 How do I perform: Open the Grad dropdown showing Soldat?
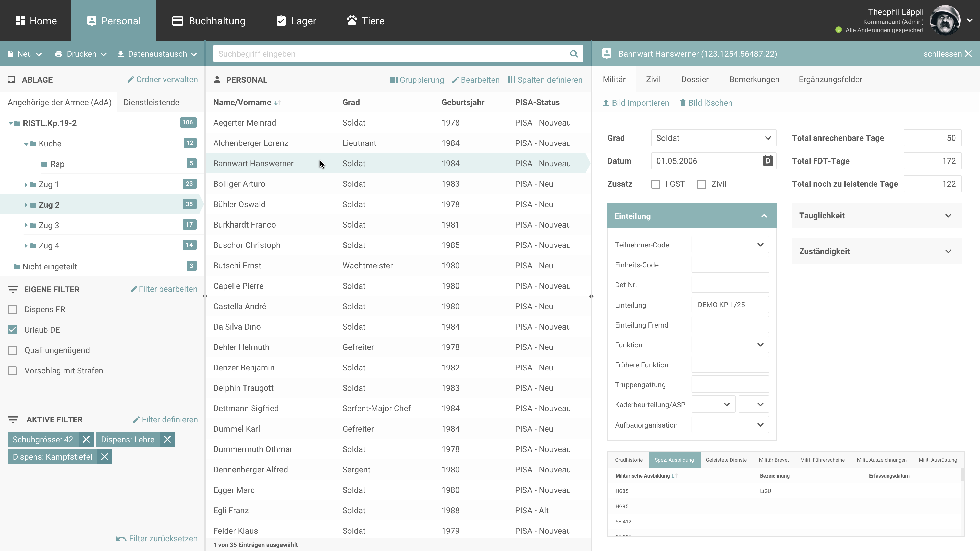click(713, 138)
